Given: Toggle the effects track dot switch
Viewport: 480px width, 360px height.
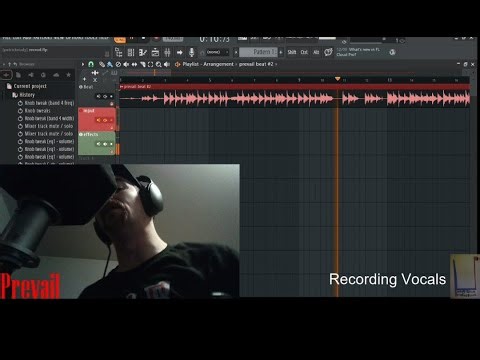Looking at the screenshot, I should pyautogui.click(x=111, y=144).
